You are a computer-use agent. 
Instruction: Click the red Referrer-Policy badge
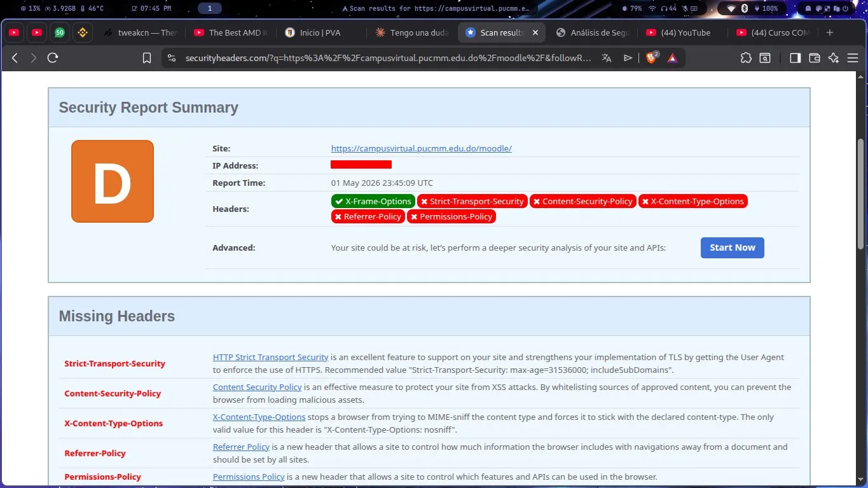point(368,216)
